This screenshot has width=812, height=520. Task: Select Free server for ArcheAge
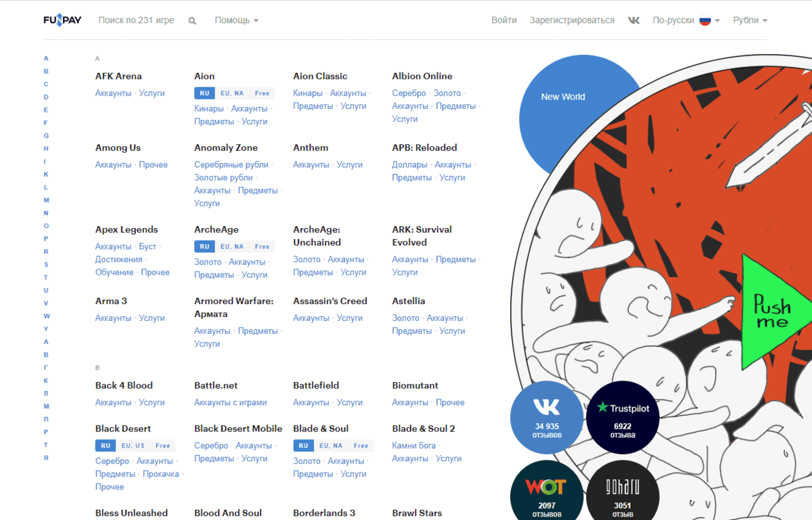click(263, 246)
